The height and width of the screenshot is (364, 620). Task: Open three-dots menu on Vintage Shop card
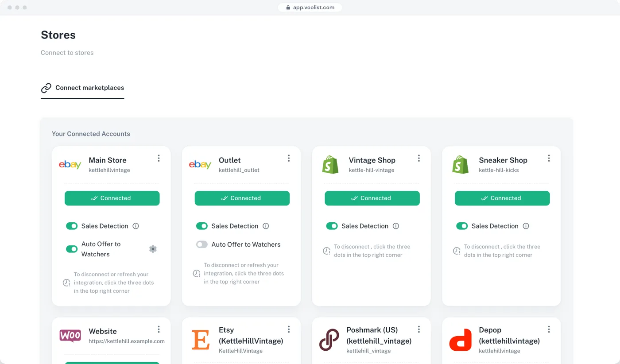point(419,158)
